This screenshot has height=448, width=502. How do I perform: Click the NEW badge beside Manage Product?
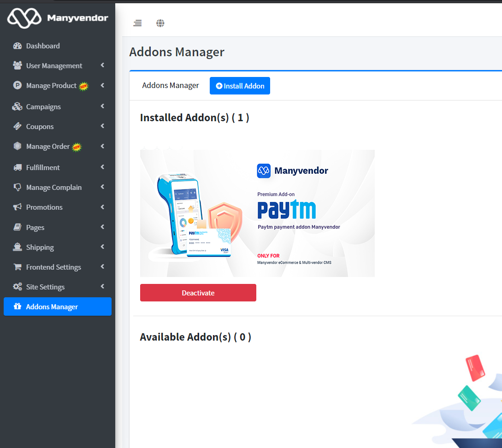point(83,86)
